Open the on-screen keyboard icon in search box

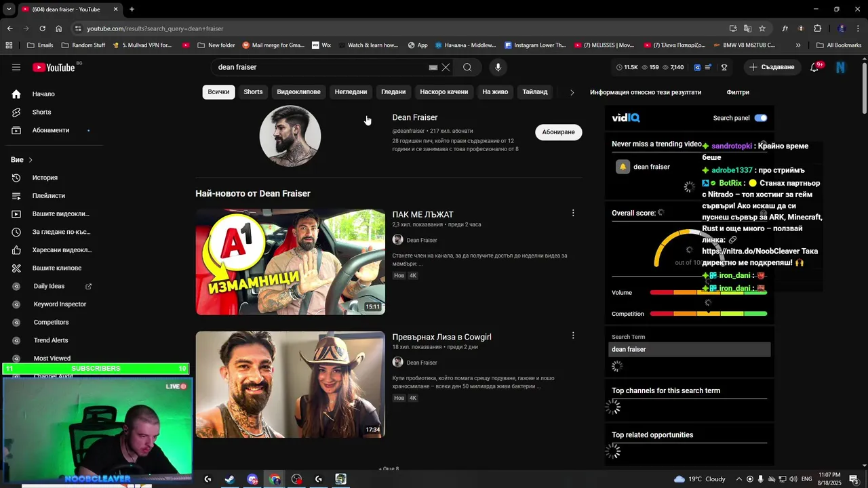433,67
